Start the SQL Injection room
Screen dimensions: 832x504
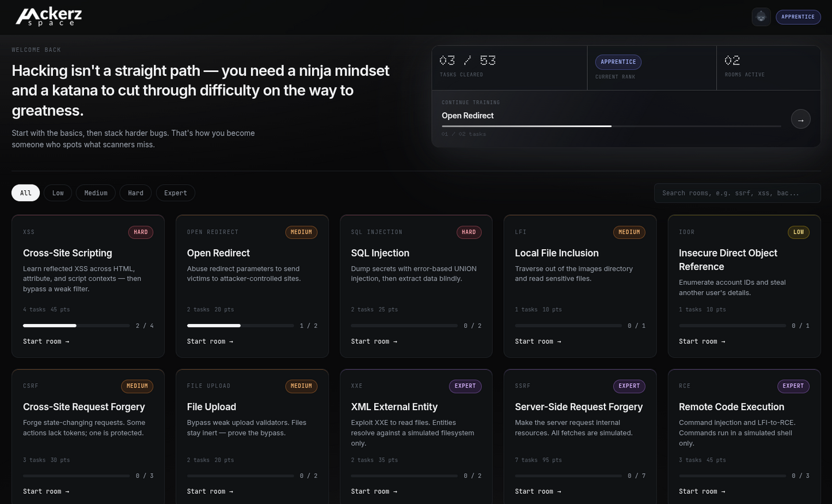pos(374,341)
